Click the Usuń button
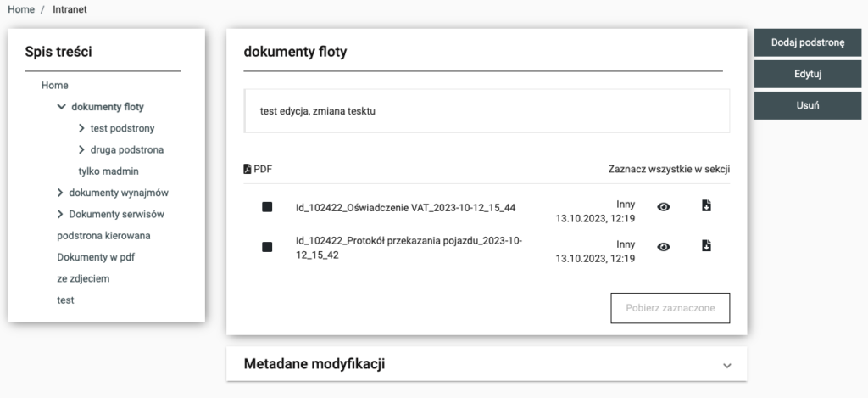 click(x=808, y=105)
